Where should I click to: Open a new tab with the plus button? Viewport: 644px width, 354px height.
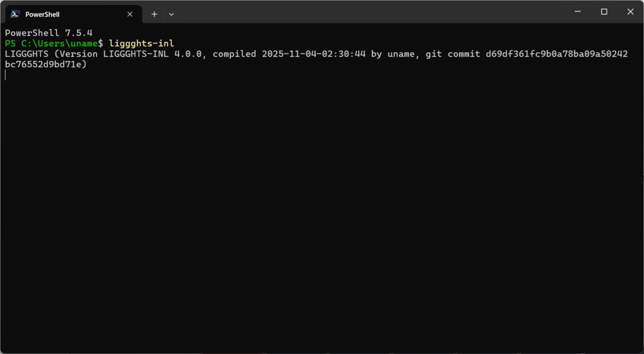[154, 14]
